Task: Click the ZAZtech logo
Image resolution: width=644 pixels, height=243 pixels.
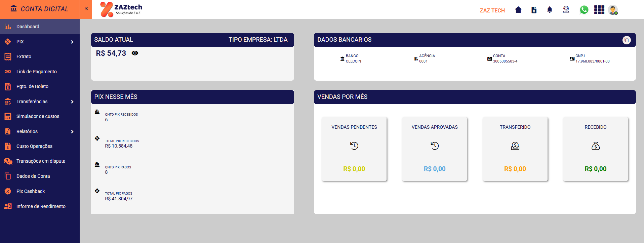Action: pos(121,9)
